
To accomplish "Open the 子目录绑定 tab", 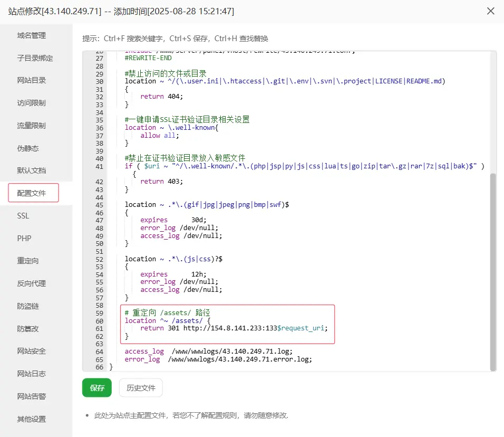I will [x=35, y=58].
